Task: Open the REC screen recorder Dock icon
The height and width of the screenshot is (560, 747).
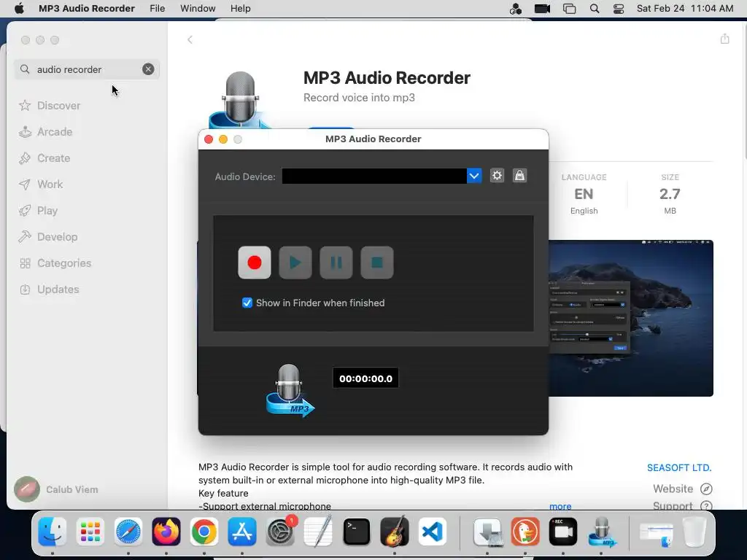Action: [563, 532]
